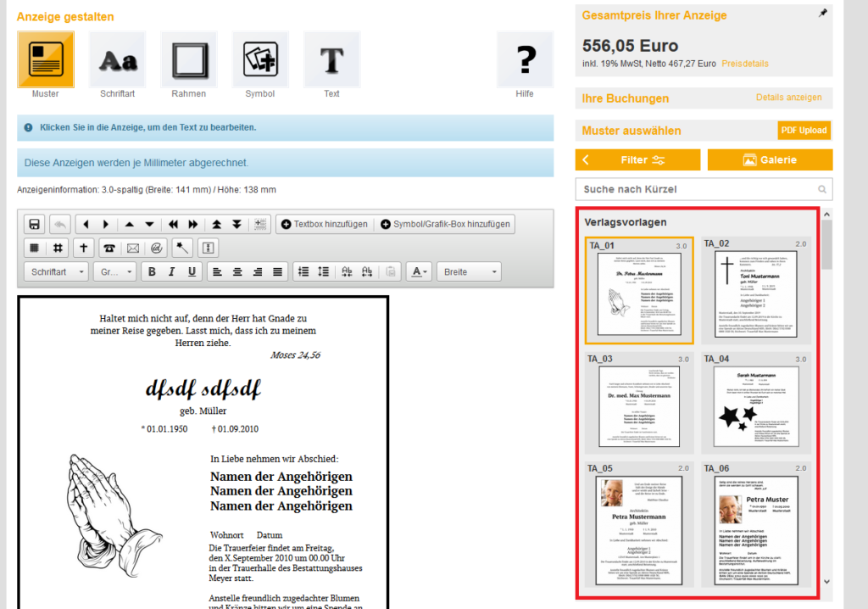Select template TA_04 with stars
The width and height of the screenshot is (868, 609).
coord(755,403)
